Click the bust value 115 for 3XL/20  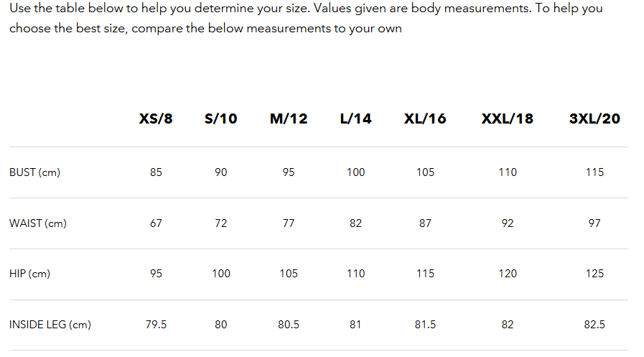[594, 172]
